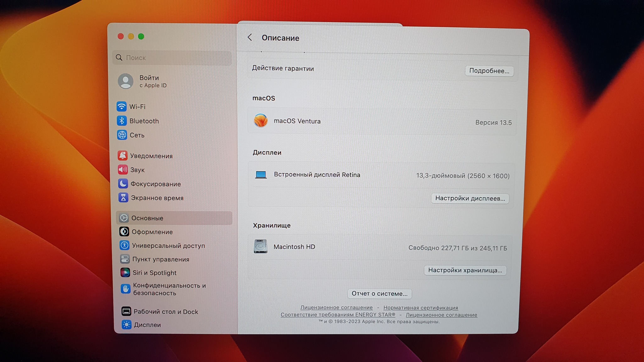This screenshot has width=644, height=362.
Task: Select Основные in the sidebar
Action: click(147, 218)
